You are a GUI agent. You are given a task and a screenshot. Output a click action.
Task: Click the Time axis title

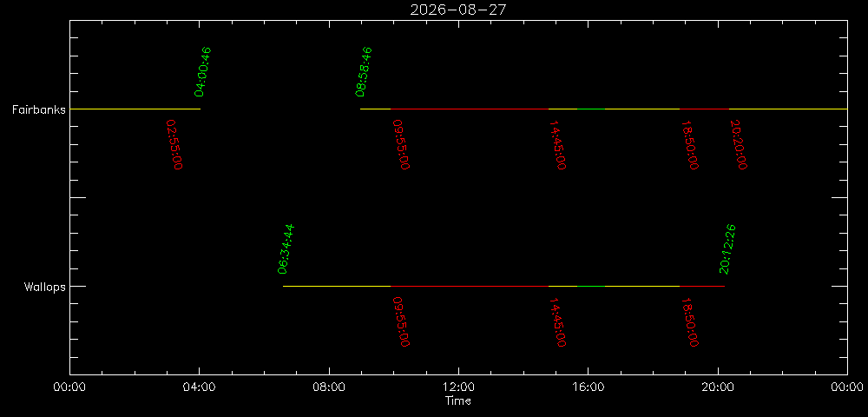[x=458, y=401]
